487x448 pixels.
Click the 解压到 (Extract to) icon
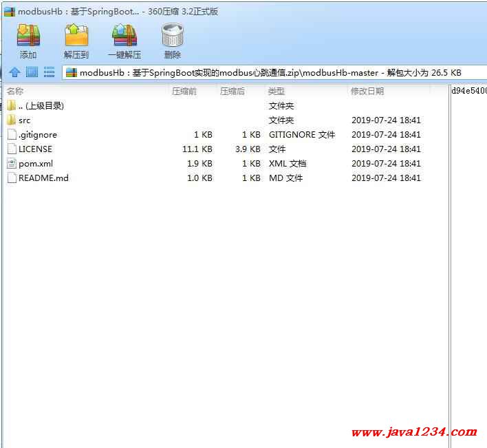click(x=76, y=36)
